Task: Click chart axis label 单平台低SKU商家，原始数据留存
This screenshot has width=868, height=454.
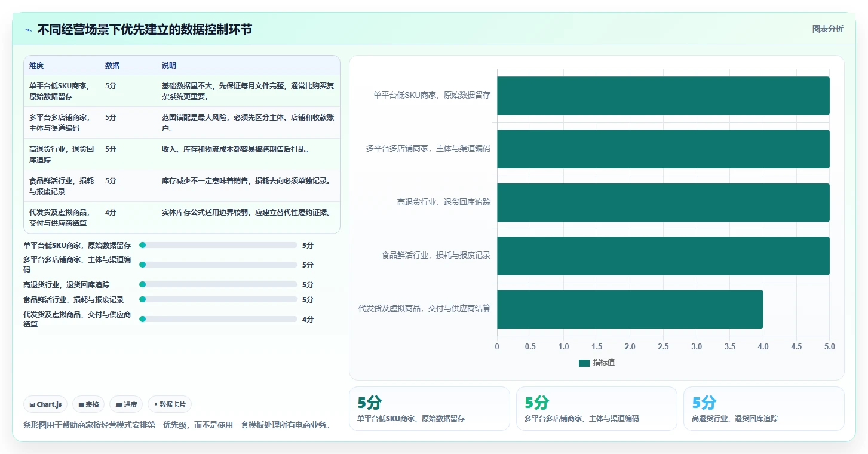Action: coord(432,95)
